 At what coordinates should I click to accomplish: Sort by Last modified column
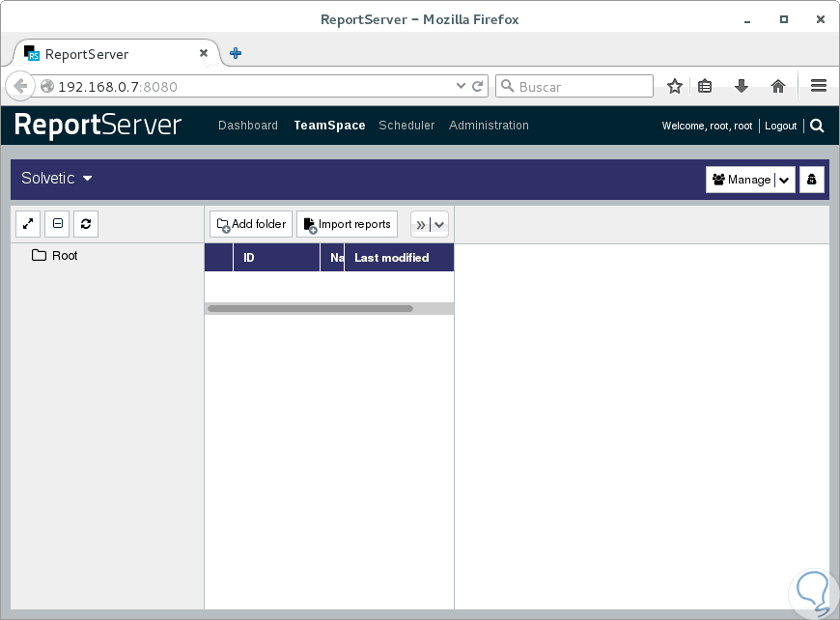pyautogui.click(x=399, y=258)
